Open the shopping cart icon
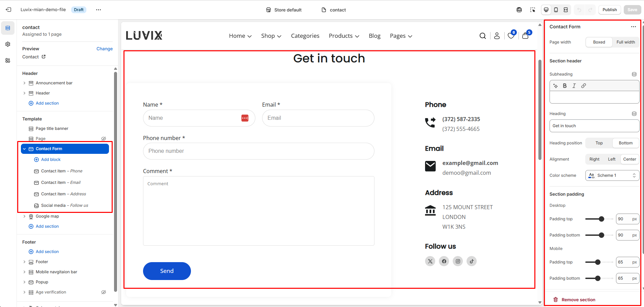This screenshot has height=307, width=644. (525, 36)
